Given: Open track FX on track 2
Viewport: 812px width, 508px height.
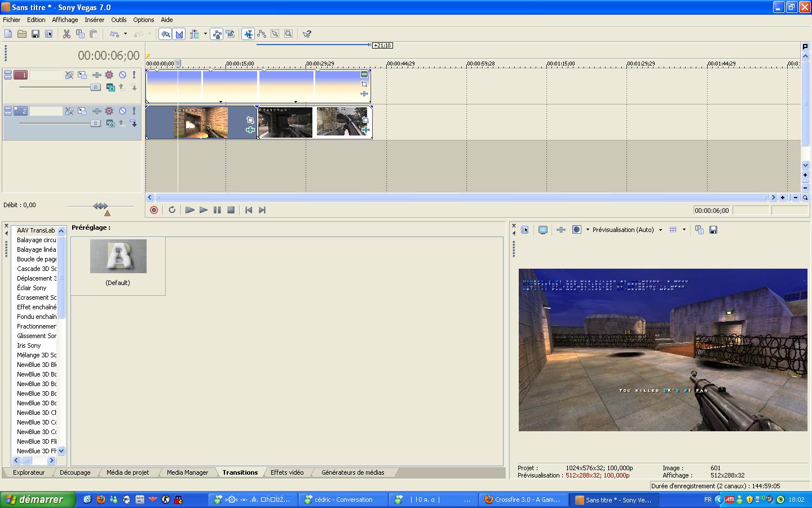Looking at the screenshot, I should (x=97, y=111).
